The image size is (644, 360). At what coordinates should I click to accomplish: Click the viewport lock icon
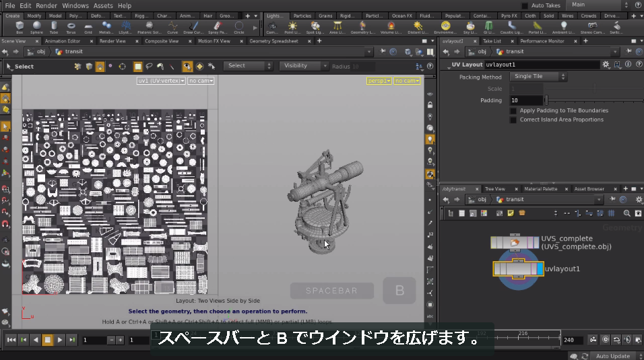(x=430, y=105)
